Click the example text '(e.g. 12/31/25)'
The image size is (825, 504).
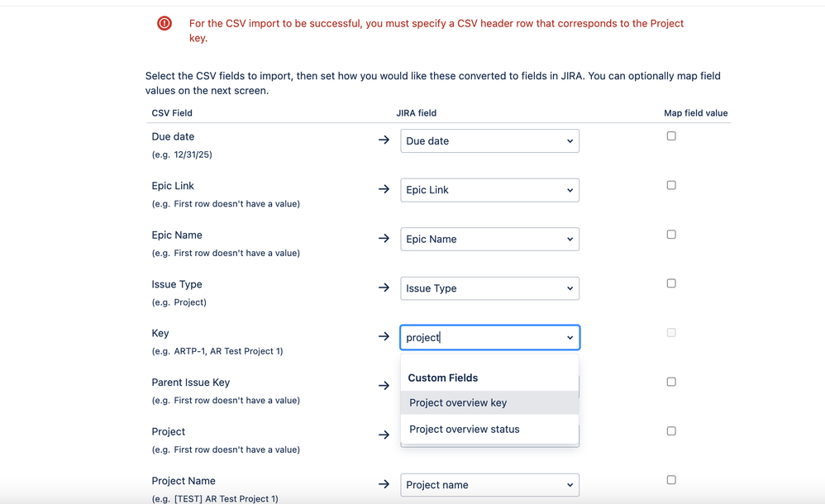[182, 155]
